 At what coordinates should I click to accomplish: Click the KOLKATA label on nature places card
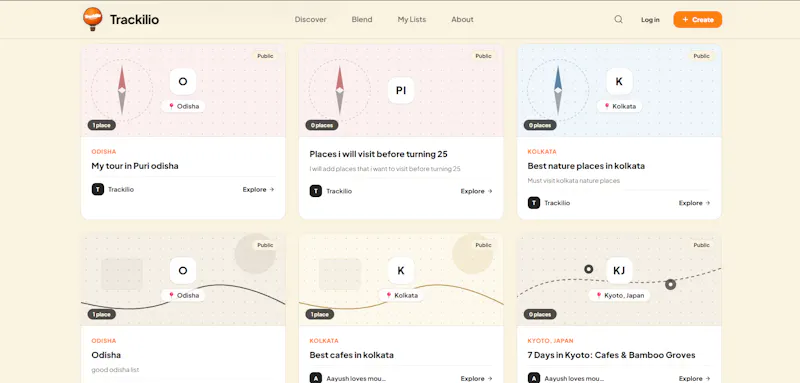click(x=542, y=151)
